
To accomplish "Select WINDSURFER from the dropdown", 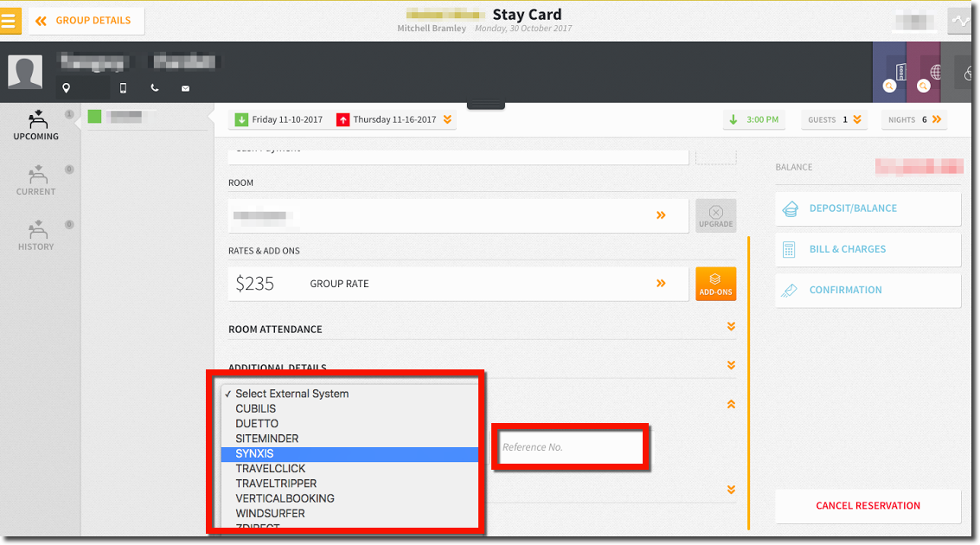I will 349,514.
